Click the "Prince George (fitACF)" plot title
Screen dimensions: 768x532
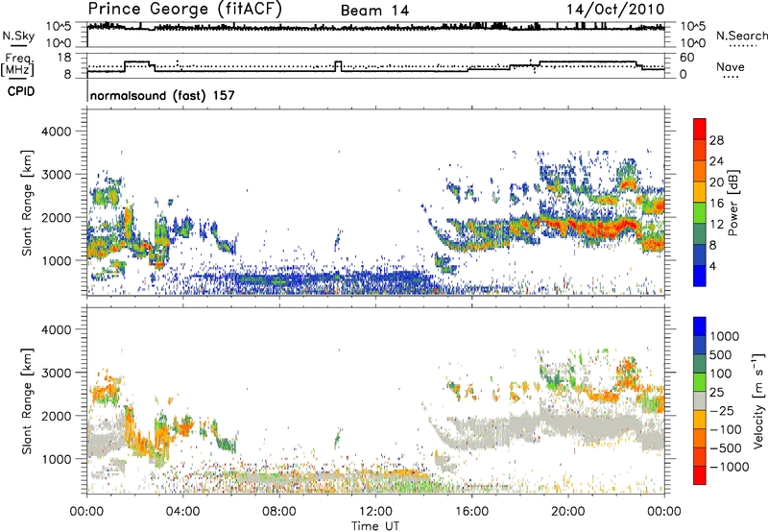[185, 10]
